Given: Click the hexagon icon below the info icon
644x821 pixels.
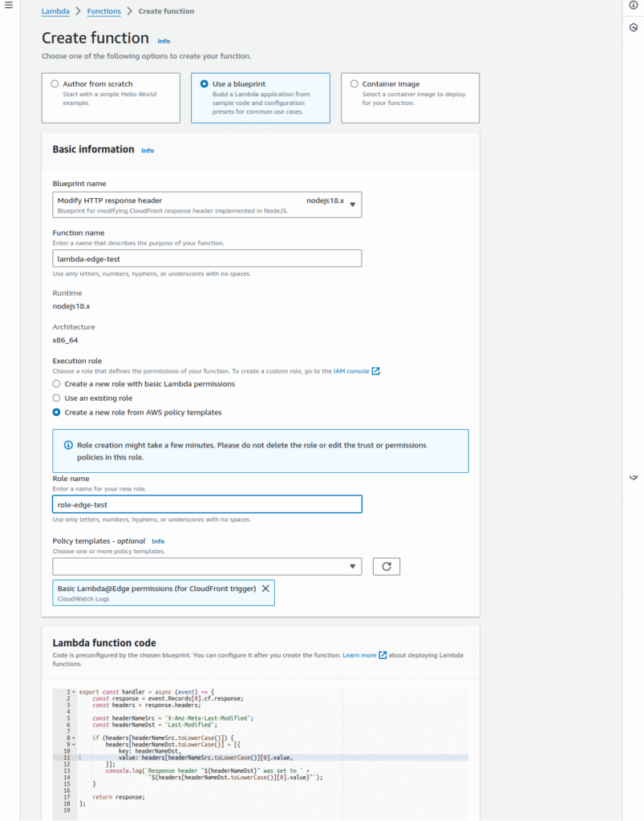Looking at the screenshot, I should tap(633, 28).
